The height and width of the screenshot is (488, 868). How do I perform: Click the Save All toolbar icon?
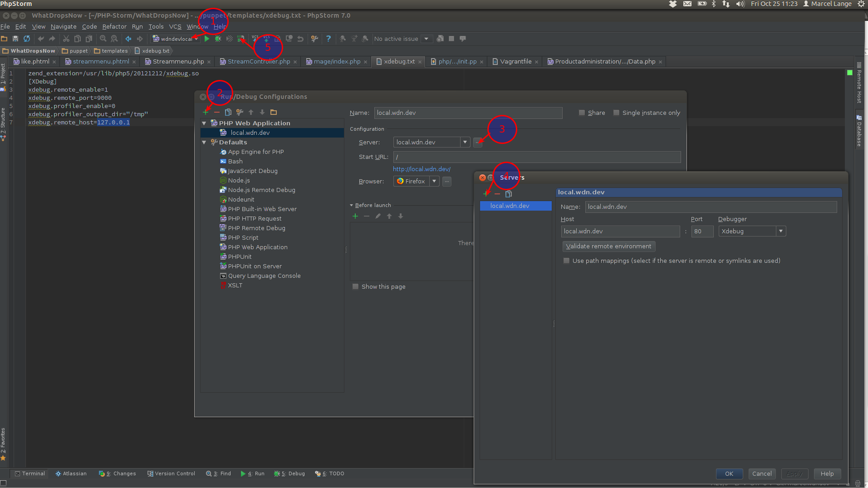[x=15, y=39]
